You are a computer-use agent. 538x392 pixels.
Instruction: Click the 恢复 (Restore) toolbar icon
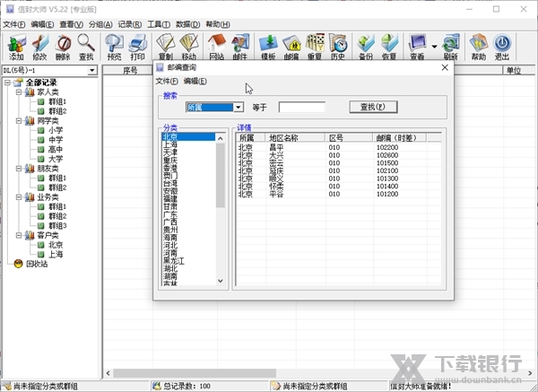coord(389,47)
